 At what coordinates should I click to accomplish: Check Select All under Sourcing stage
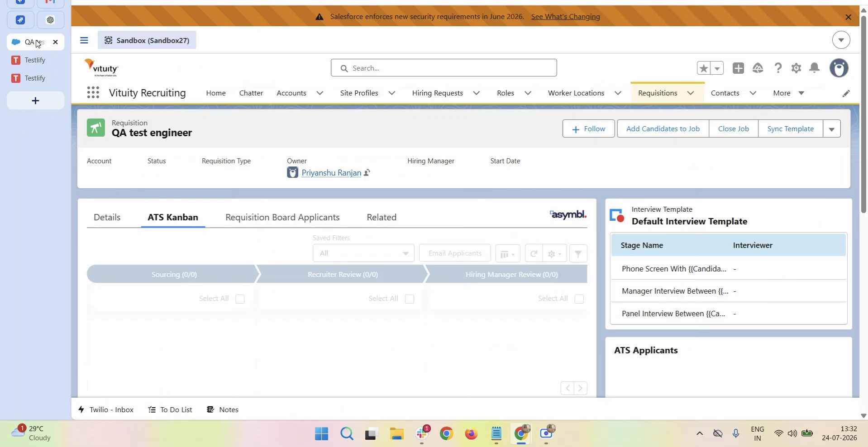tap(240, 299)
